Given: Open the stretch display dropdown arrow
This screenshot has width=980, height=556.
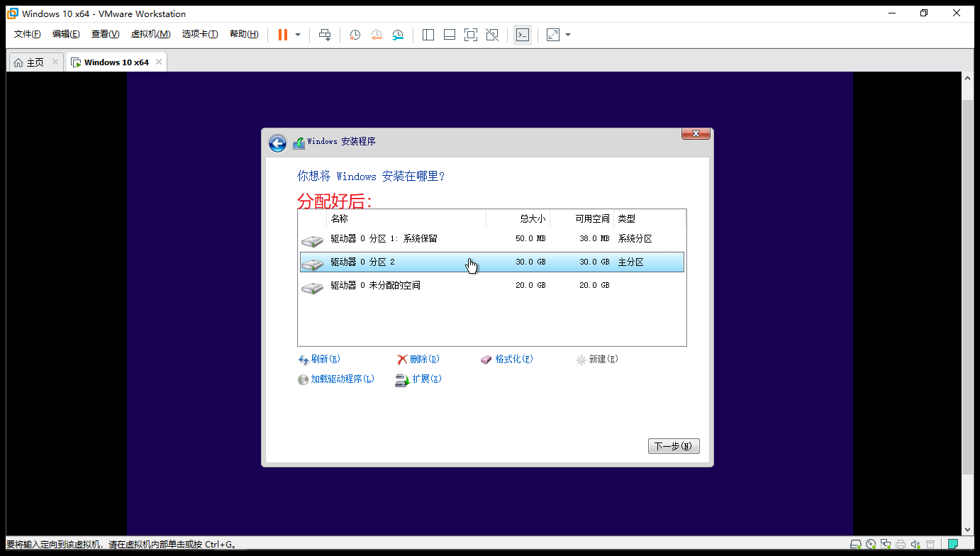Looking at the screenshot, I should click(x=568, y=35).
